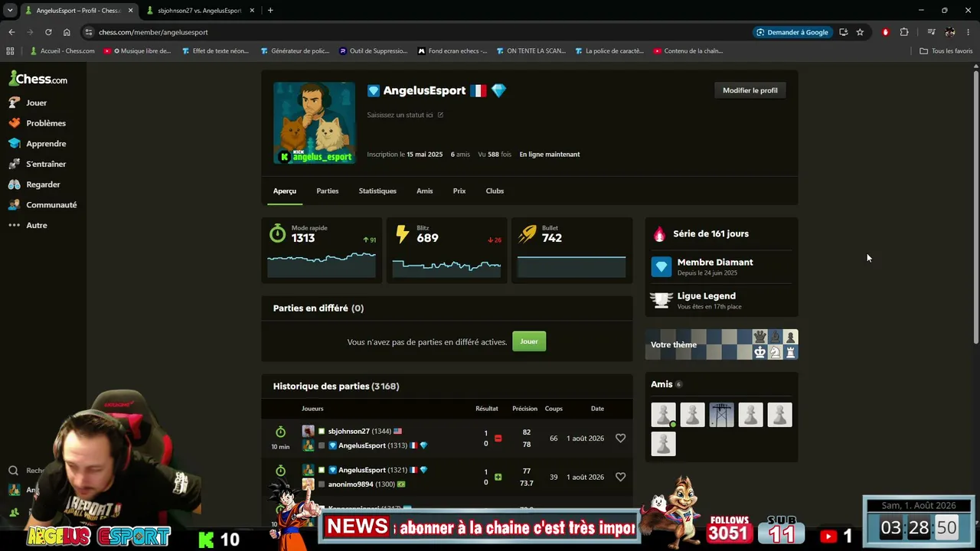Close the AngelusEsport Profil tab

131,11
